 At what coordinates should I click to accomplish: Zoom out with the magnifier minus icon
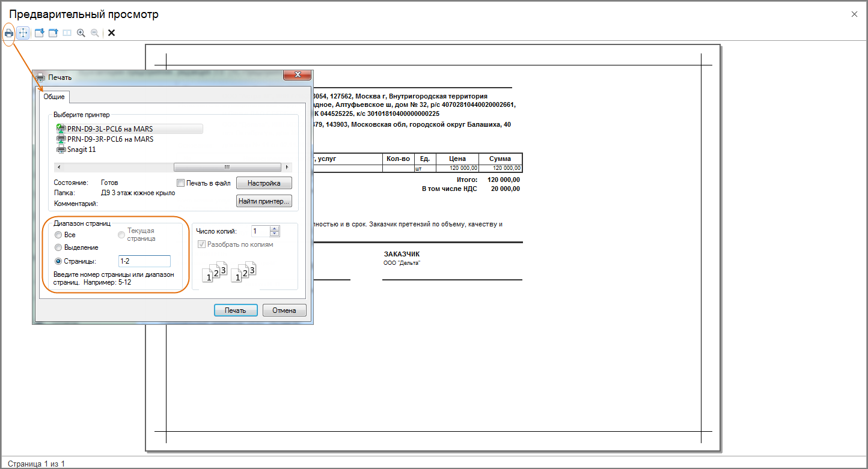click(x=94, y=32)
